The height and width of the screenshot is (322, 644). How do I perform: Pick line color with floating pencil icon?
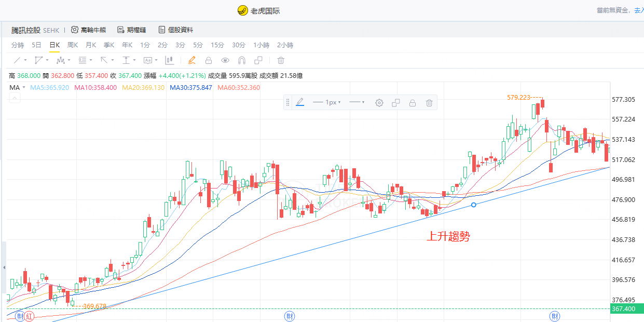tap(300, 103)
